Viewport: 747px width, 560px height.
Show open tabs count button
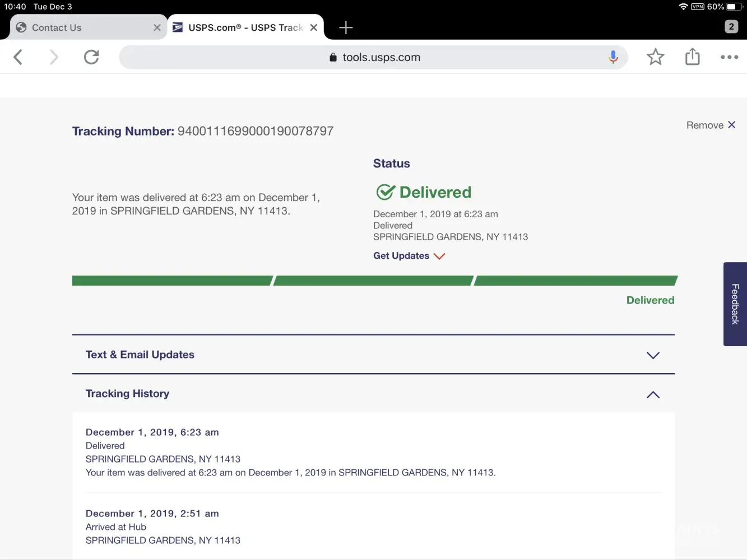[731, 26]
